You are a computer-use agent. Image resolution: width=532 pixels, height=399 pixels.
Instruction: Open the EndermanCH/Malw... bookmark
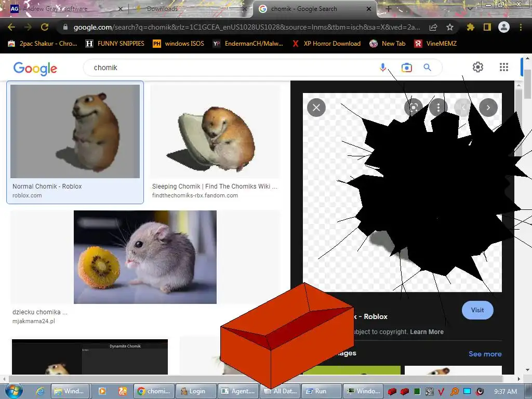tap(248, 44)
